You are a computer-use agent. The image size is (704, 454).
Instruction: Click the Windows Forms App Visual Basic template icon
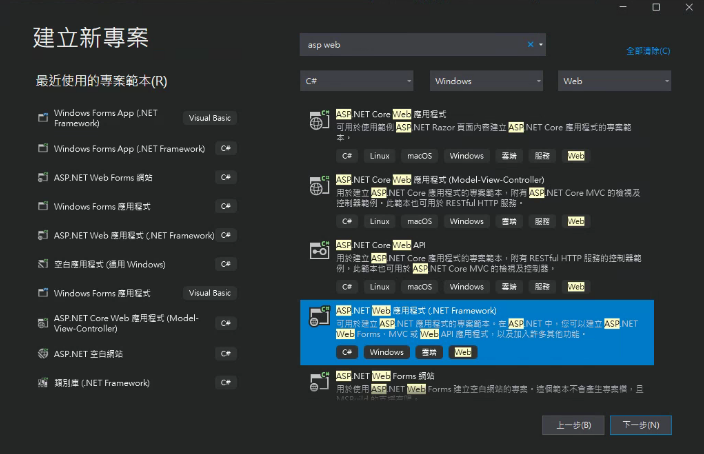coord(43,118)
